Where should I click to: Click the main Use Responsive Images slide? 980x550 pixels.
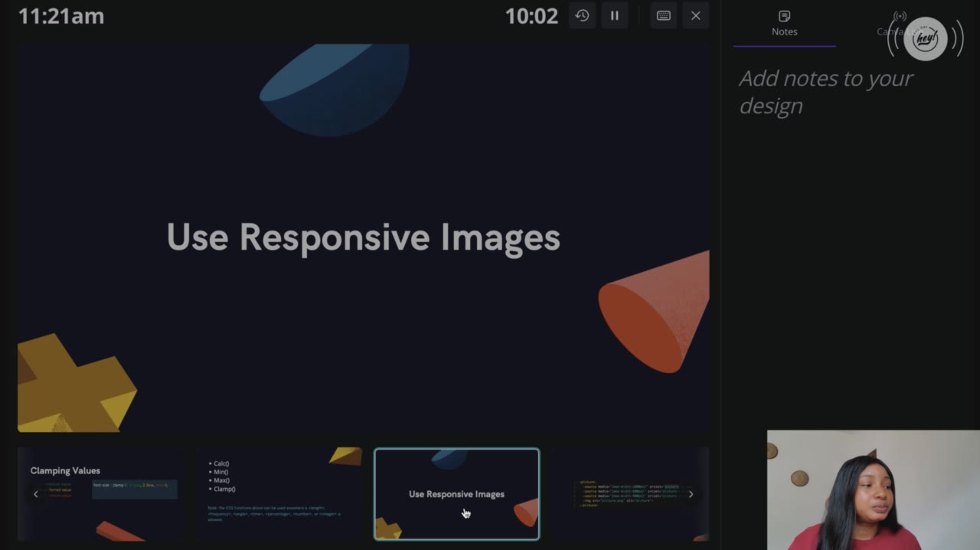[x=364, y=237]
